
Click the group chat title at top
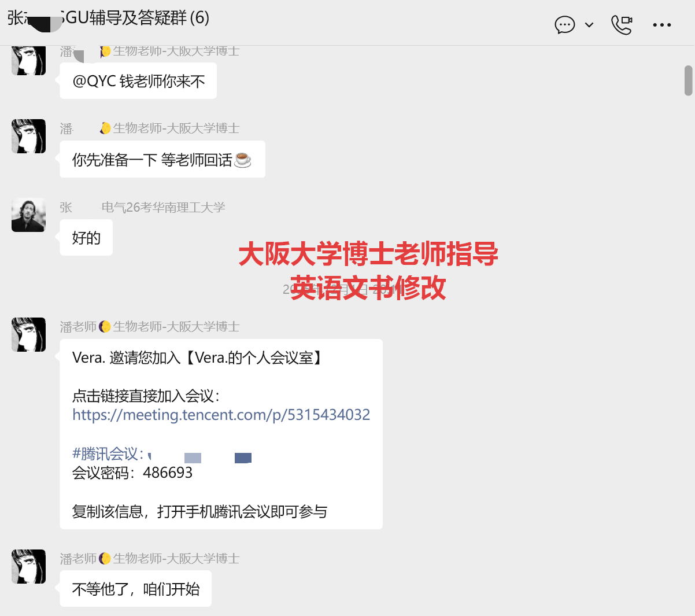[x=108, y=18]
